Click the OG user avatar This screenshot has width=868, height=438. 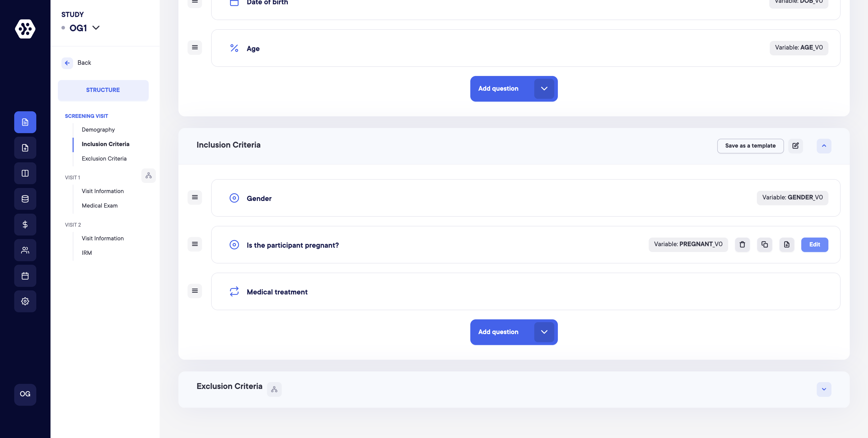click(x=25, y=394)
